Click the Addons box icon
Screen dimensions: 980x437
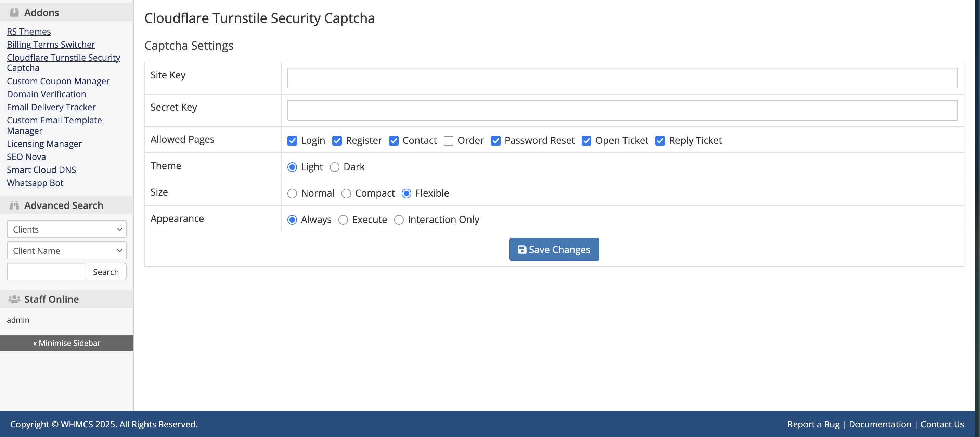pos(14,13)
